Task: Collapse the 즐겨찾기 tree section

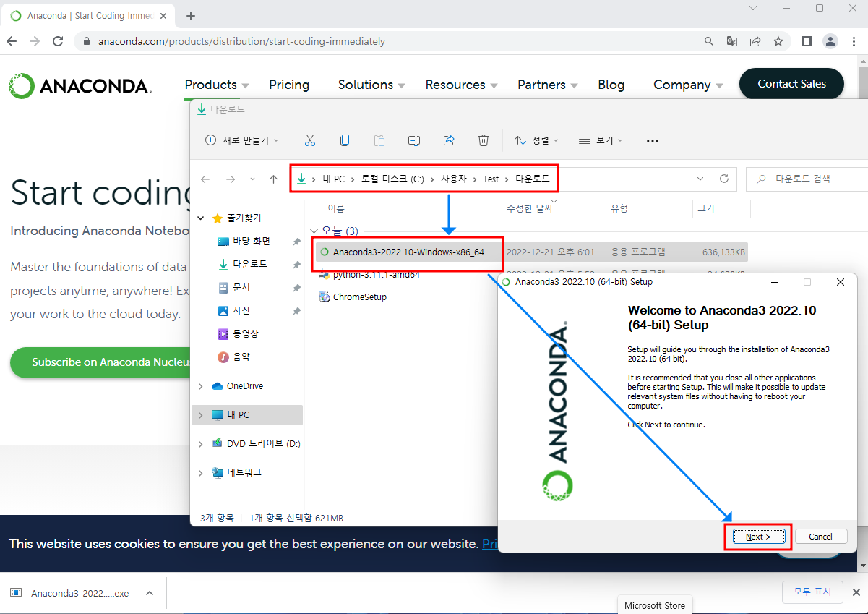Action: [201, 218]
